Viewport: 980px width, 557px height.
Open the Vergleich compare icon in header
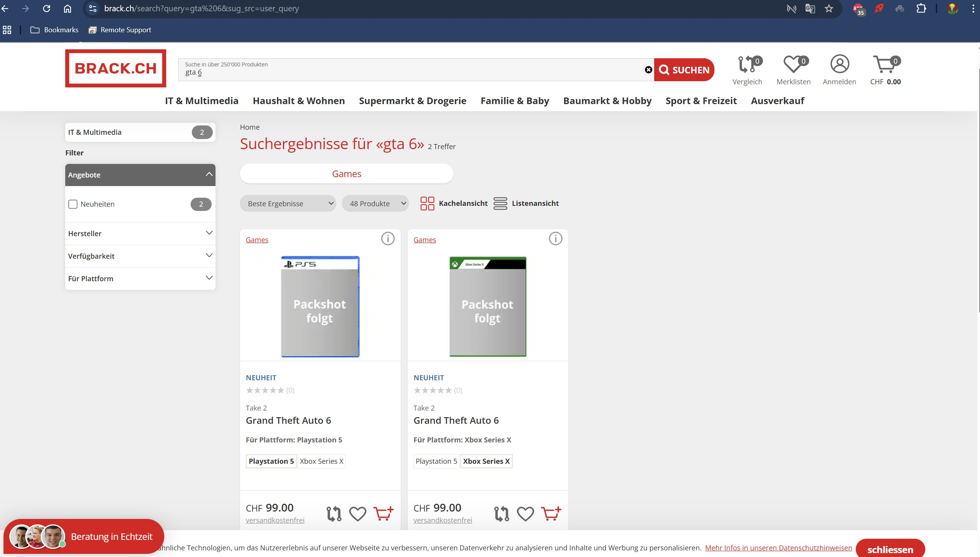747,70
